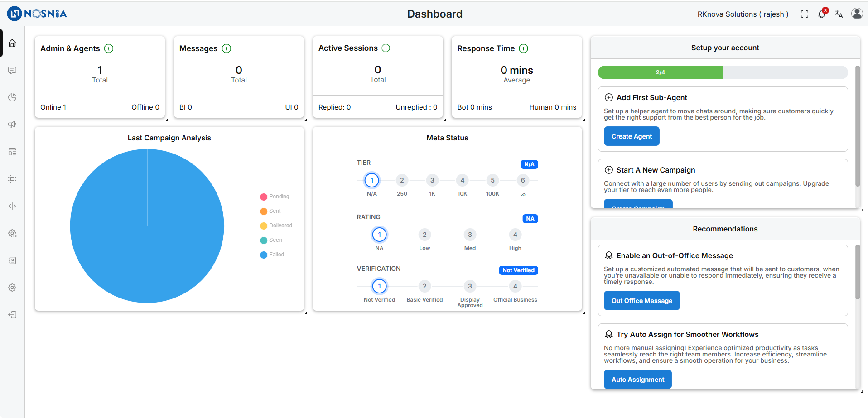Open the gear-with-code settings sidebar icon
This screenshot has width=868, height=418.
(12, 233)
